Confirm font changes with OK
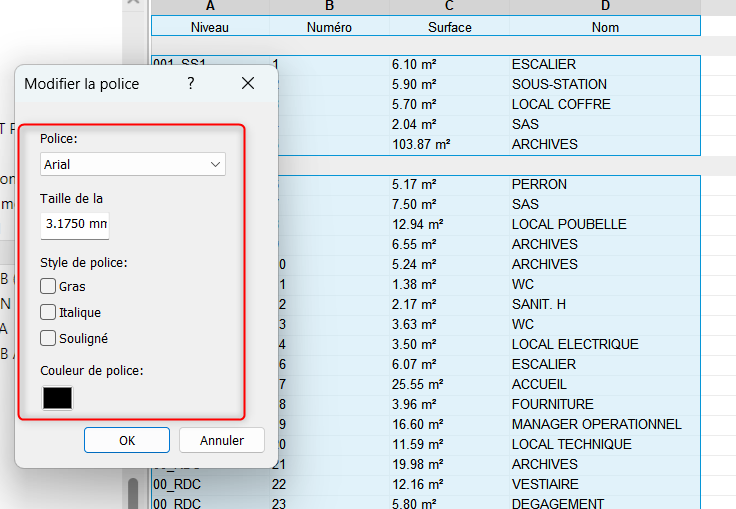 pyautogui.click(x=127, y=440)
